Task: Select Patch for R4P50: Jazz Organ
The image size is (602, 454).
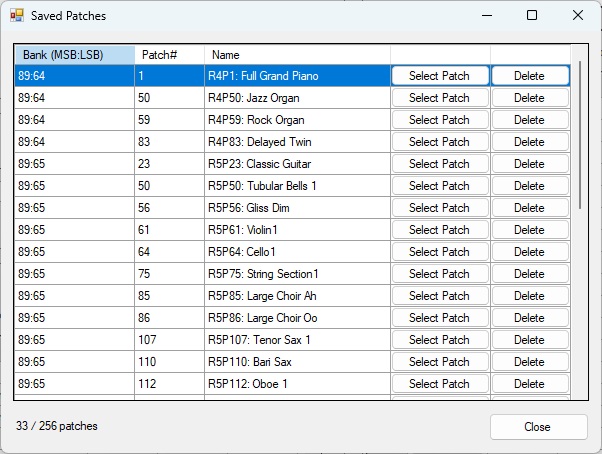Action: click(x=440, y=98)
